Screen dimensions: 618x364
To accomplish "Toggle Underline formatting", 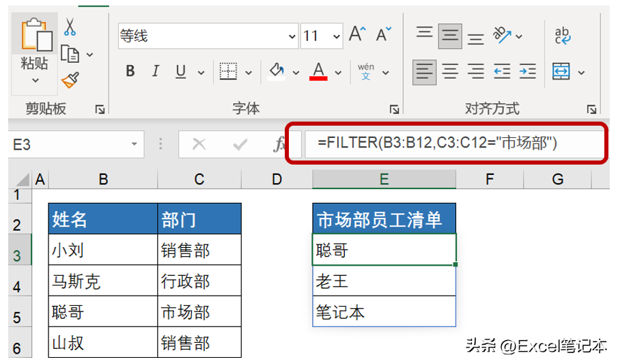I will [x=180, y=72].
